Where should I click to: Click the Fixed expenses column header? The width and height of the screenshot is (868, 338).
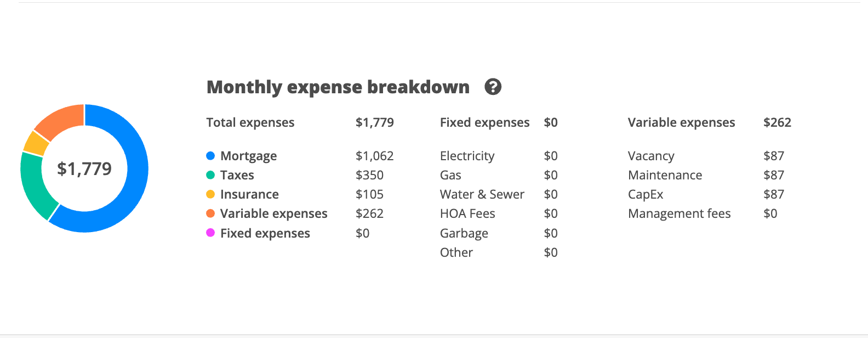(x=484, y=122)
